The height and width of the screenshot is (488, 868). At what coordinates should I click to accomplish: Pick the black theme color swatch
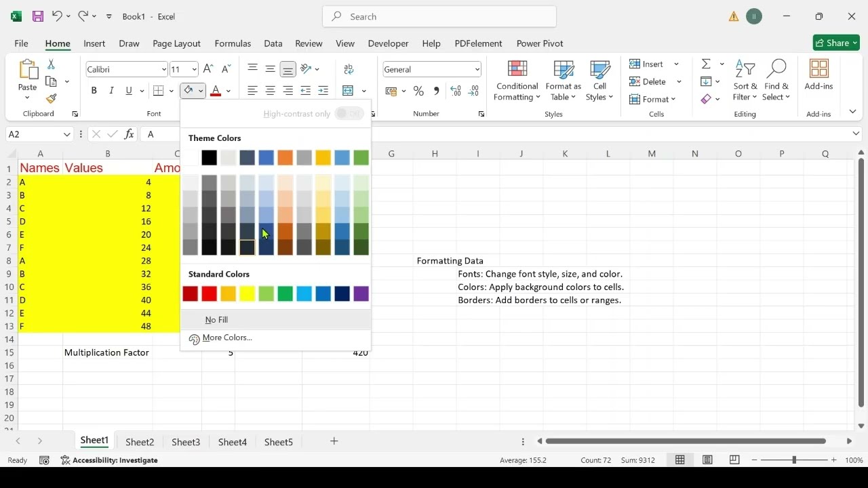click(x=209, y=158)
